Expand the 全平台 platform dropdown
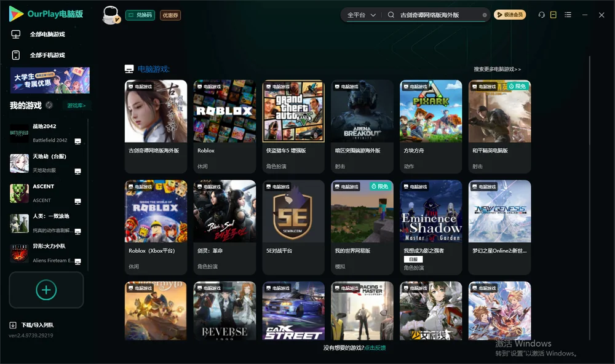This screenshot has height=364, width=615. click(361, 15)
